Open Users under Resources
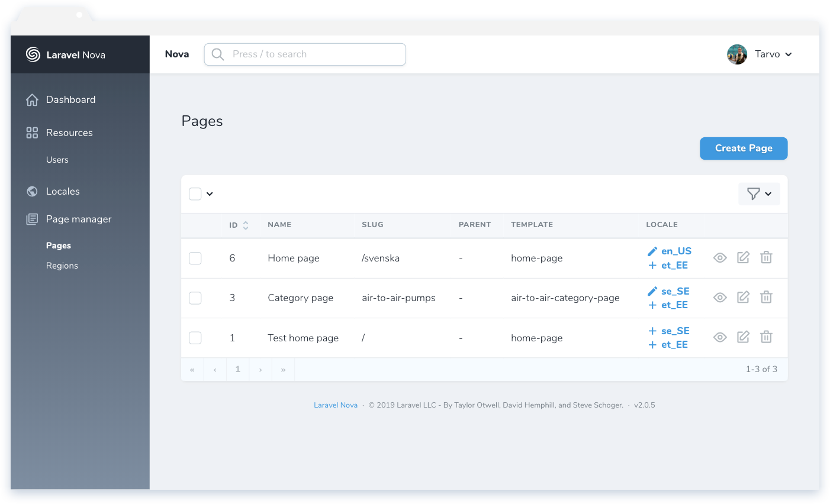Image resolution: width=830 pixels, height=504 pixels. click(57, 160)
